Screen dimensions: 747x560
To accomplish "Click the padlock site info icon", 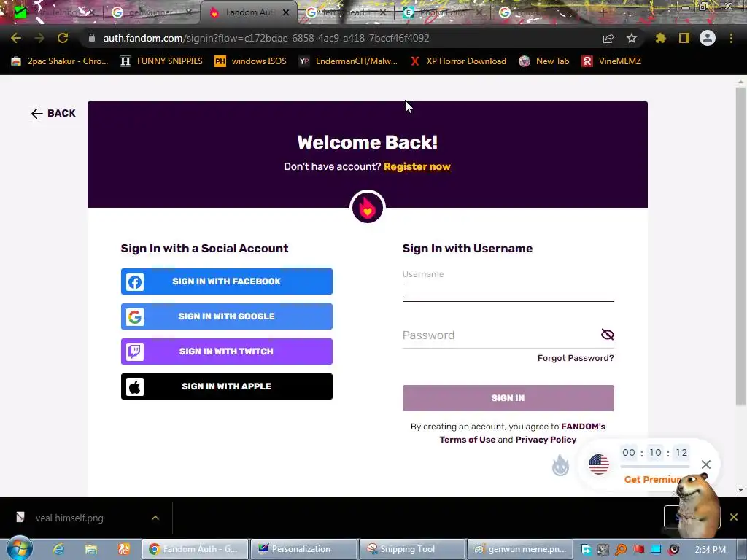I will (x=92, y=38).
